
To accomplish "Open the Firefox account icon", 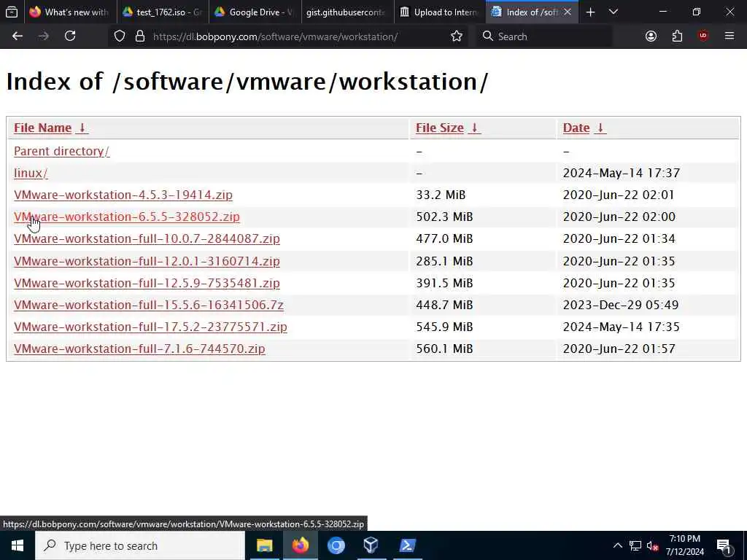I will [651, 36].
